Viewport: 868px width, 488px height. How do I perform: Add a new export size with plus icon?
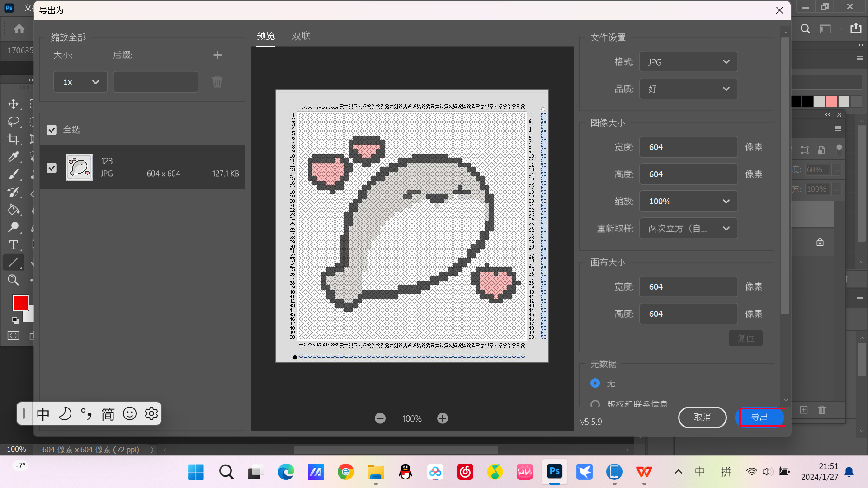tap(217, 55)
